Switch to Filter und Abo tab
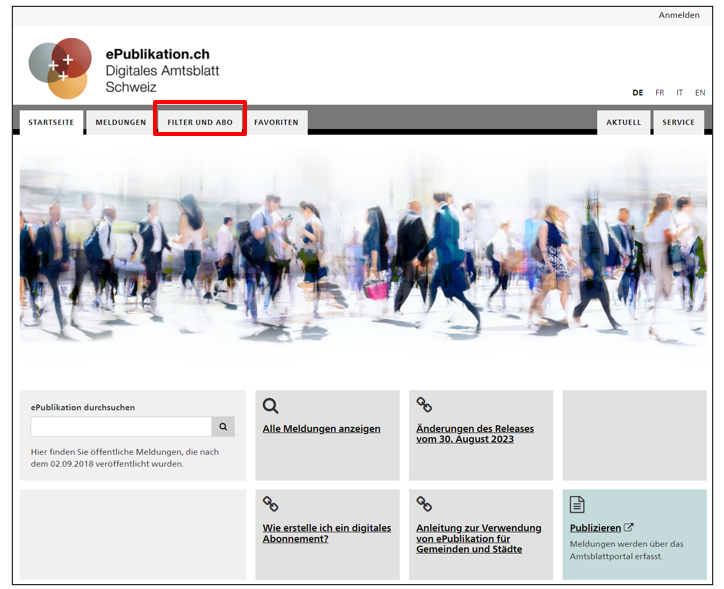Screen dimensions: 724x589 pos(200,122)
